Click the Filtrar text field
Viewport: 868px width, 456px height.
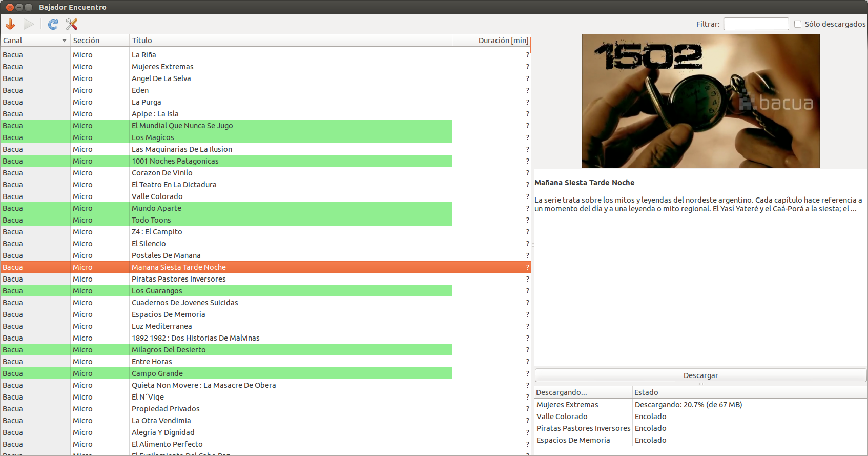click(x=756, y=24)
